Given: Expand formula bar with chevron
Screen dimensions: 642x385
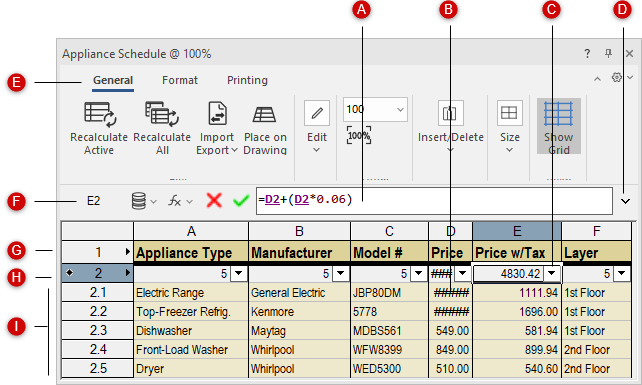Looking at the screenshot, I should tap(625, 201).
